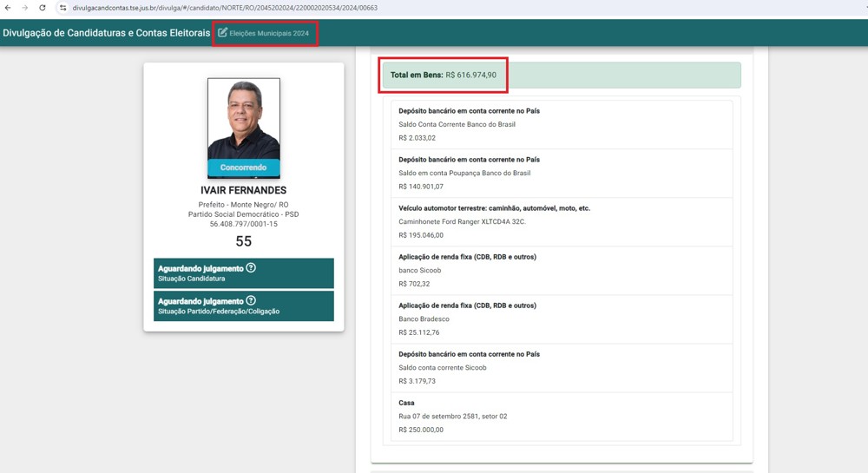Open help icon next to Situação Candidatura
868x473 pixels.
[x=251, y=268]
